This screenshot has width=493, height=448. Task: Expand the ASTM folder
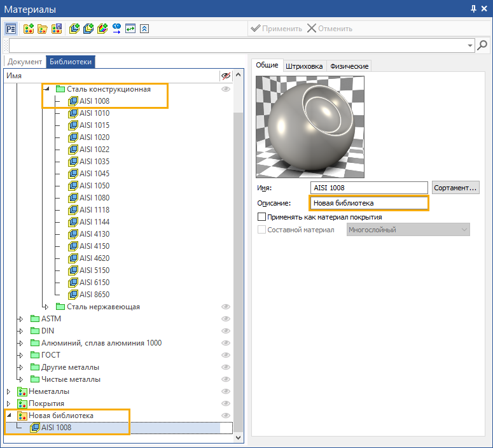tap(20, 319)
